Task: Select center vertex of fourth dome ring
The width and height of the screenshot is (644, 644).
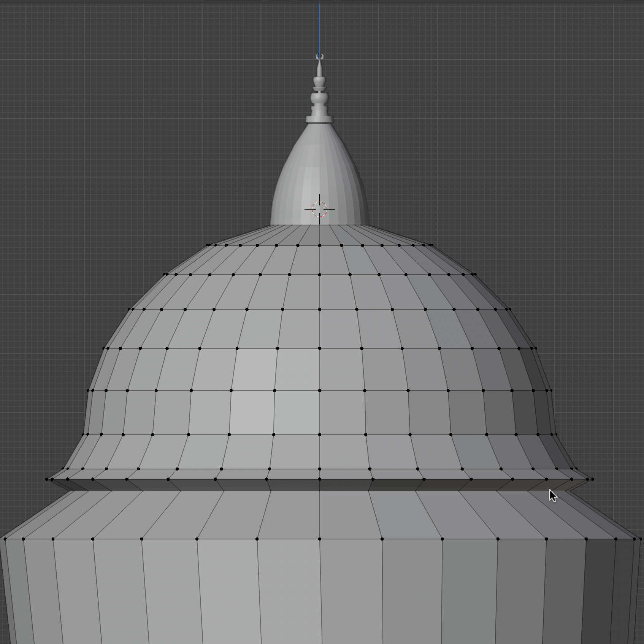Action: pyautogui.click(x=319, y=348)
